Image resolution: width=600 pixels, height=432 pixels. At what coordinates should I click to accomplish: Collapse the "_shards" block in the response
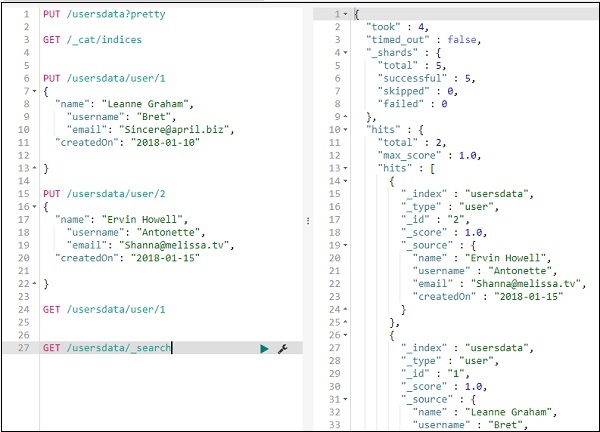(x=345, y=50)
